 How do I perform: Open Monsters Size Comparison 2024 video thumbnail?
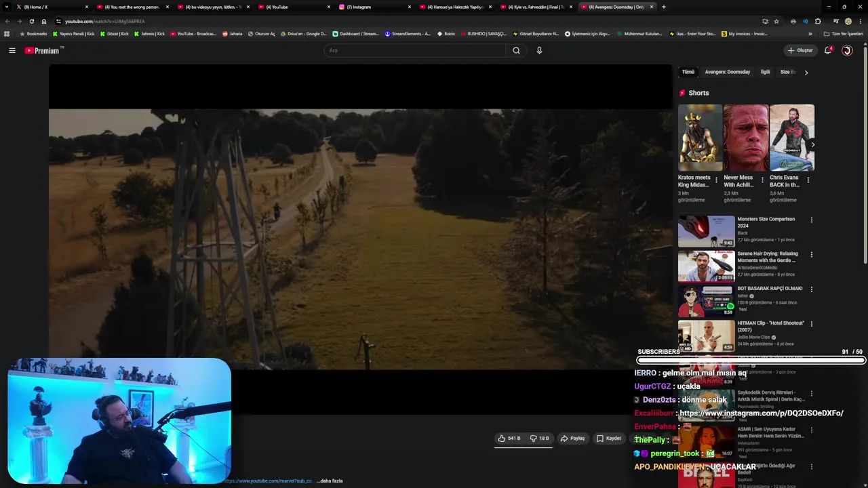click(707, 232)
